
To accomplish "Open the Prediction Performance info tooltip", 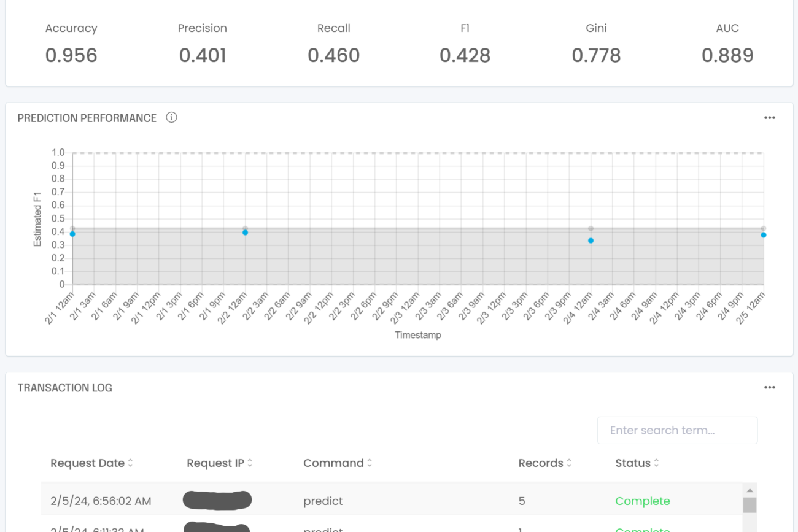I will pyautogui.click(x=171, y=117).
